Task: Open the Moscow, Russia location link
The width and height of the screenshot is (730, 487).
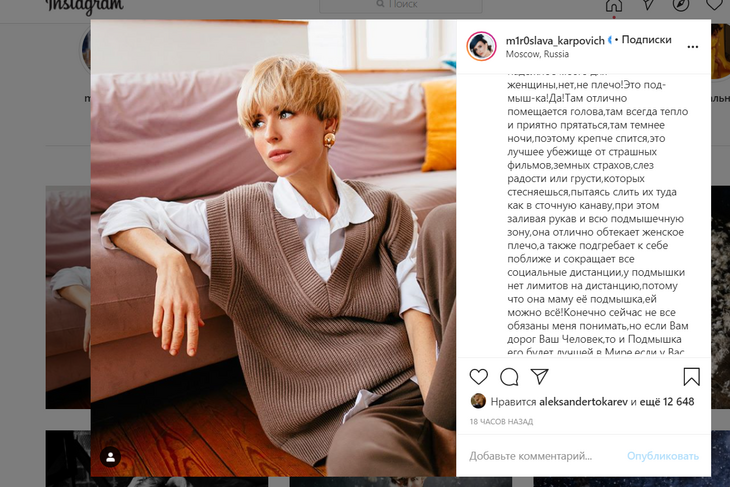Action: pyautogui.click(x=537, y=54)
